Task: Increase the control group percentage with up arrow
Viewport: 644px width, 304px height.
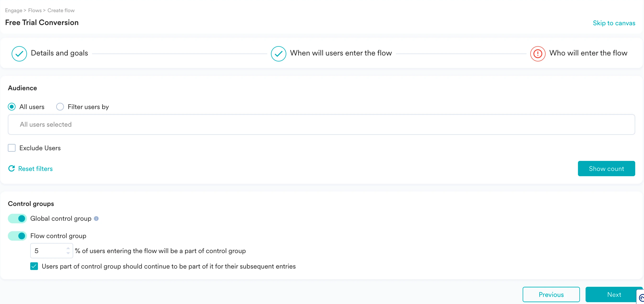Action: coord(68,248)
